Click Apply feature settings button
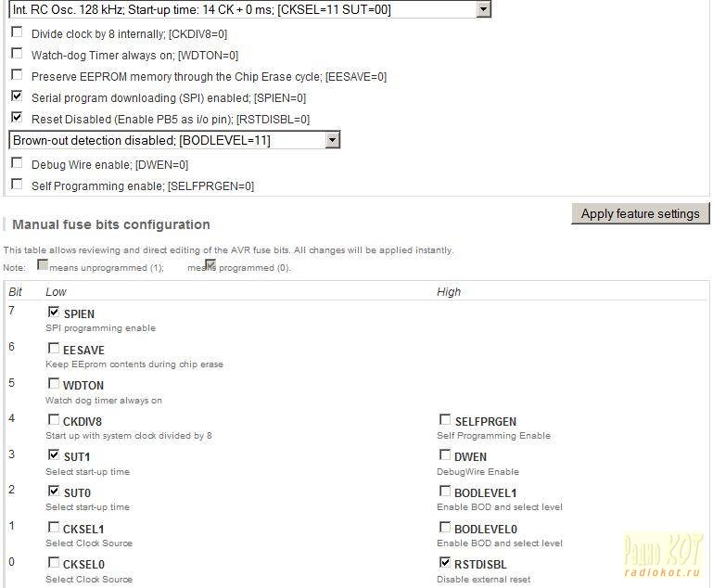This screenshot has width=713, height=588. (640, 213)
